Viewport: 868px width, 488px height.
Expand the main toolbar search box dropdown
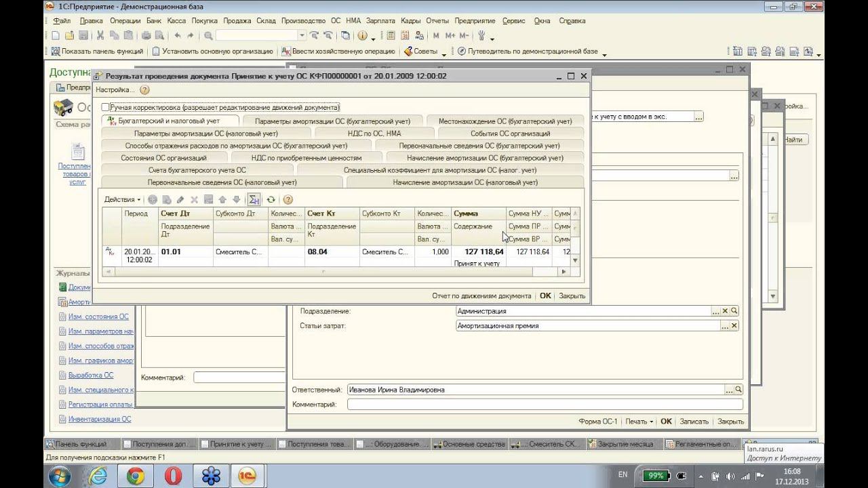[302, 36]
